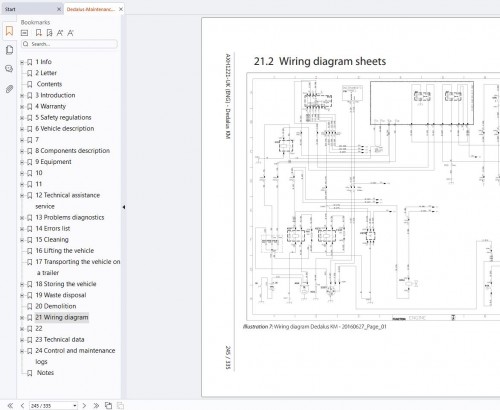Image resolution: width=500 pixels, height=410 pixels.
Task: Click the expand/collapse bookmarks options icon
Action: pyautogui.click(x=24, y=33)
